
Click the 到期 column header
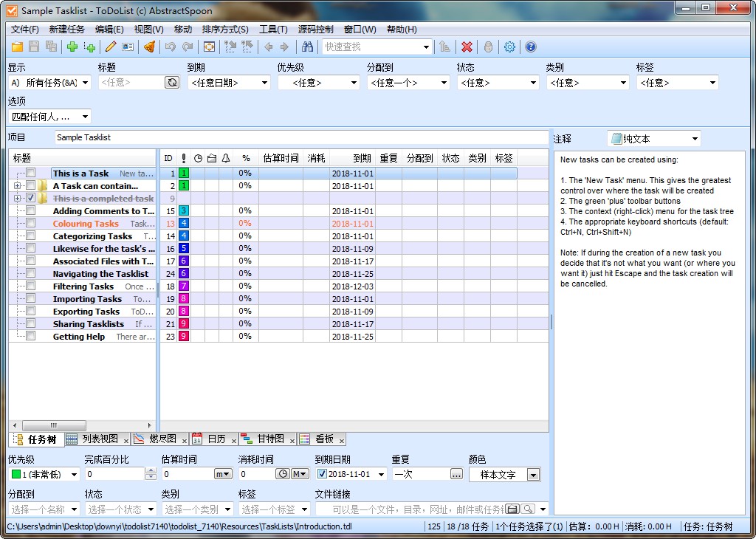click(x=362, y=158)
